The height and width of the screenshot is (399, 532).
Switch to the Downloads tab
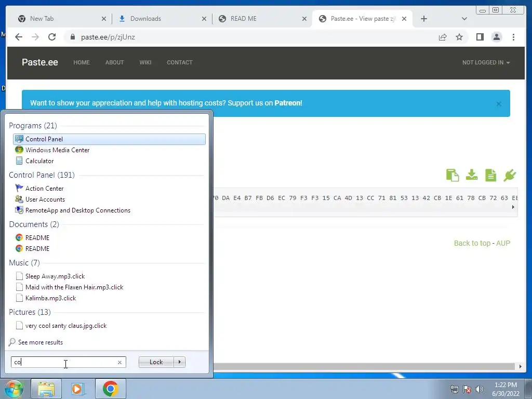161,19
